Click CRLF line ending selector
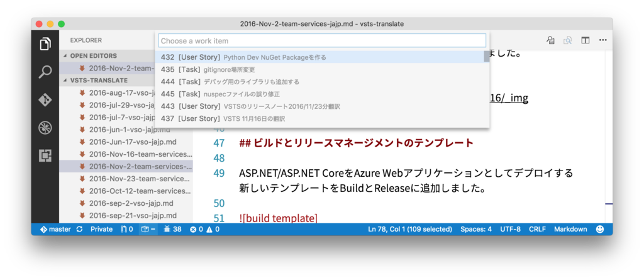This screenshot has width=644, height=280. pyautogui.click(x=537, y=230)
